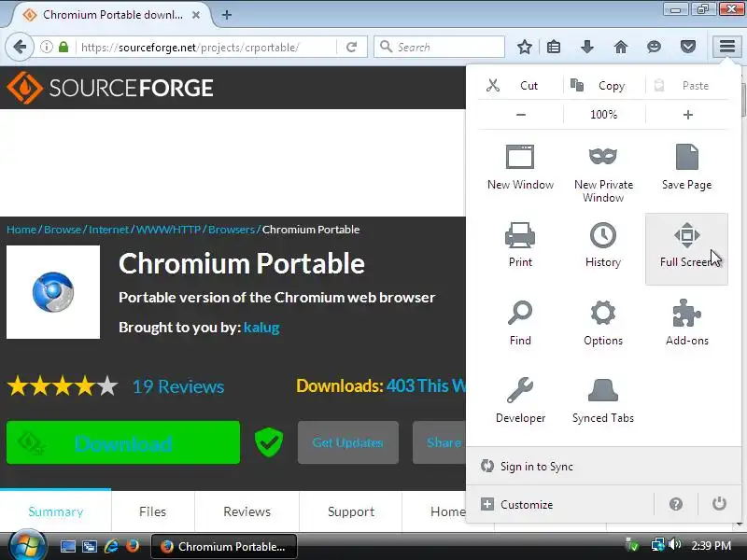This screenshot has height=560, width=747.
Task: Switch to the Reviews tab
Action: pos(247,511)
